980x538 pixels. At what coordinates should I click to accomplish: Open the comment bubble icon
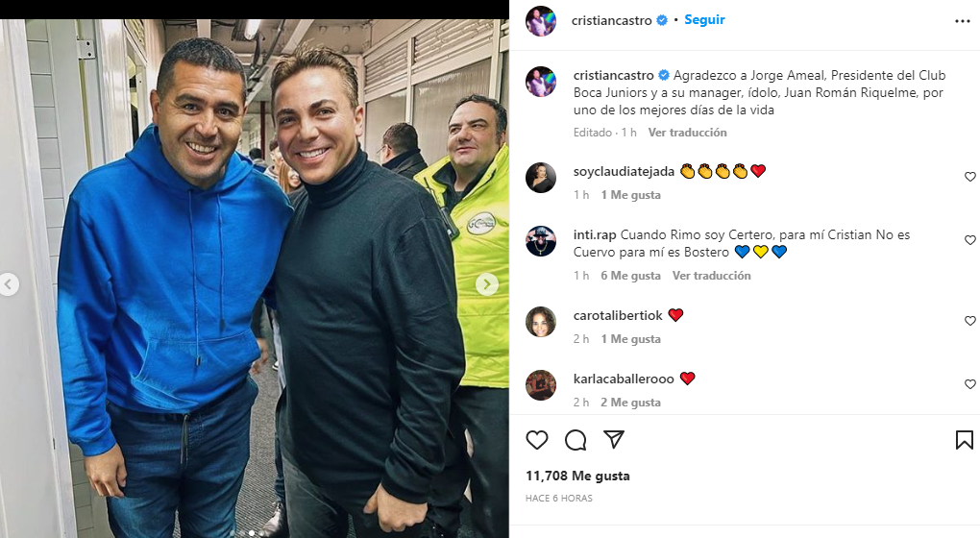coord(575,440)
